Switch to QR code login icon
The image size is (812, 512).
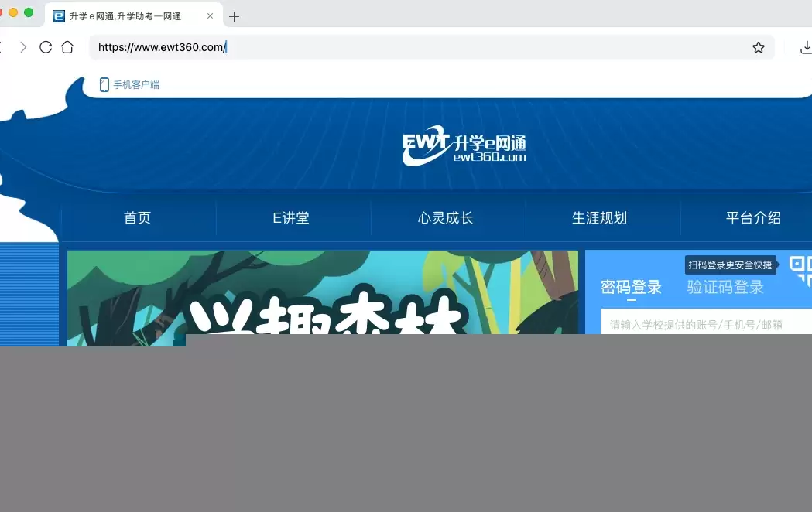pyautogui.click(x=800, y=271)
